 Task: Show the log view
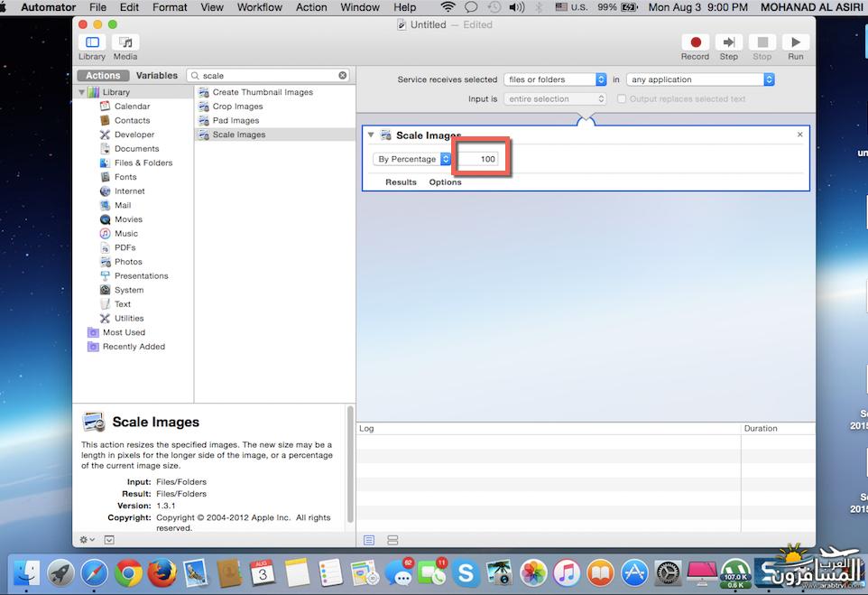click(369, 540)
